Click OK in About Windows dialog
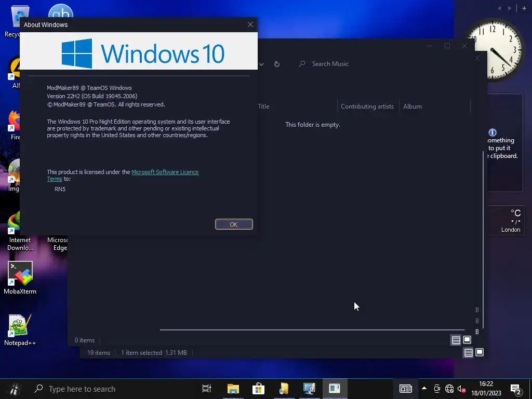This screenshot has width=532, height=399. 234,224
